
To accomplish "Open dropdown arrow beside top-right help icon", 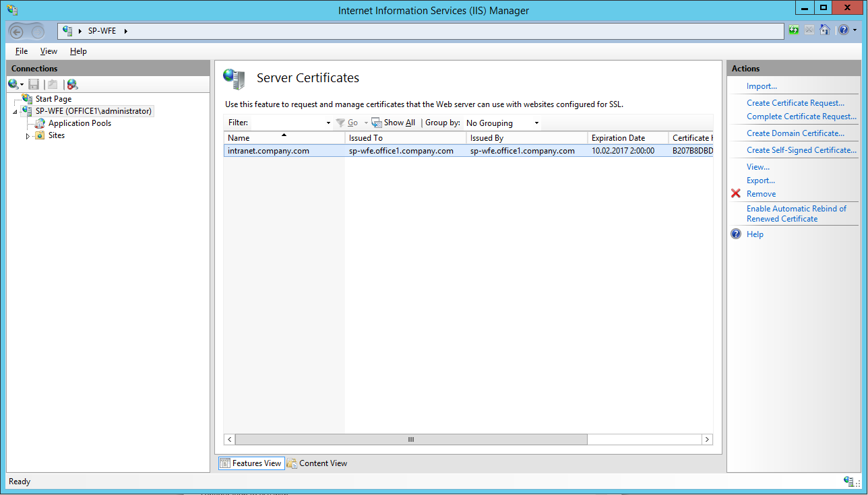I will pyautogui.click(x=855, y=30).
